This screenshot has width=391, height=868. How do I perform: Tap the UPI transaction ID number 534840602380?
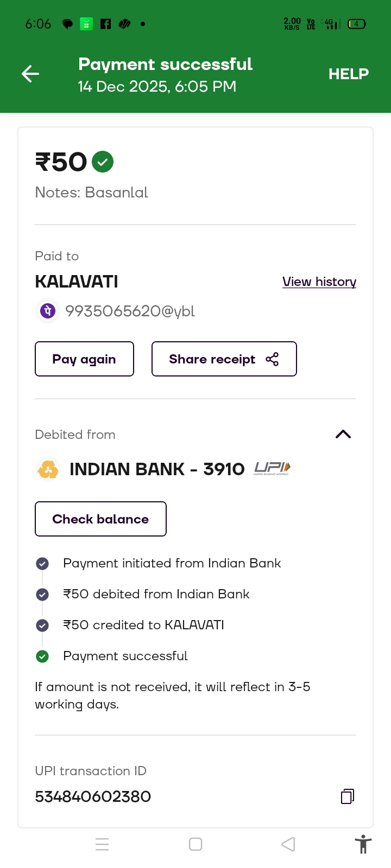[93, 796]
